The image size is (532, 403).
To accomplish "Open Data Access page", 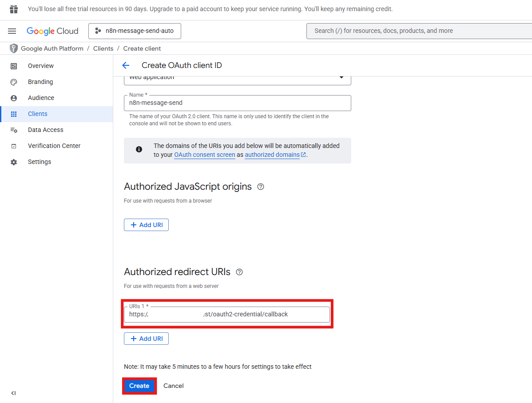I will click(45, 130).
